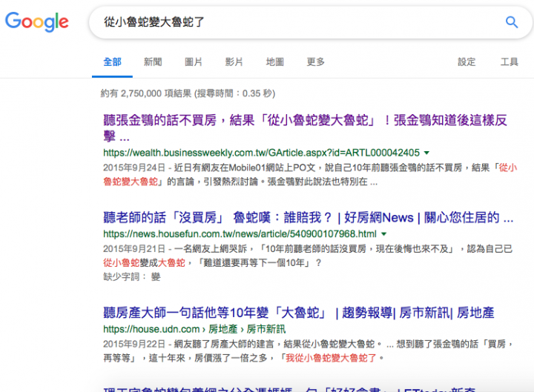
Task: Select the 全部 tab
Action: click(112, 62)
